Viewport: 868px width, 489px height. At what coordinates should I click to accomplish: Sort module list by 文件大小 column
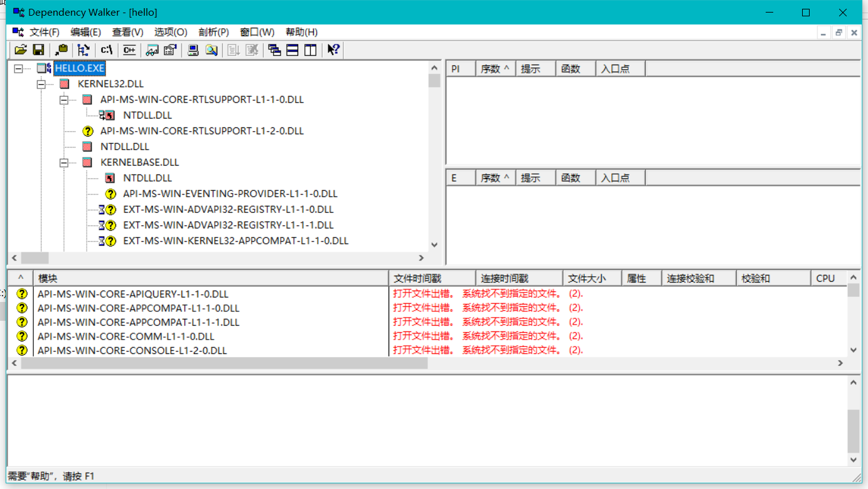tap(592, 278)
